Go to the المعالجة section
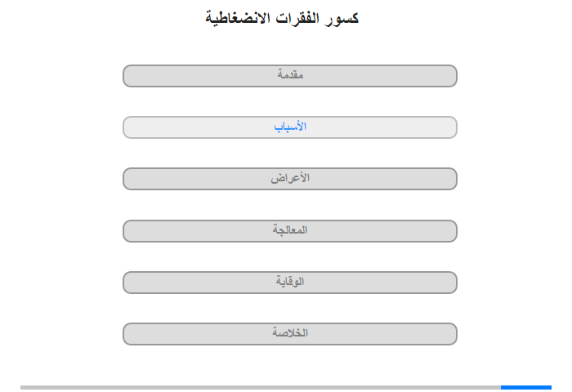 pos(289,231)
